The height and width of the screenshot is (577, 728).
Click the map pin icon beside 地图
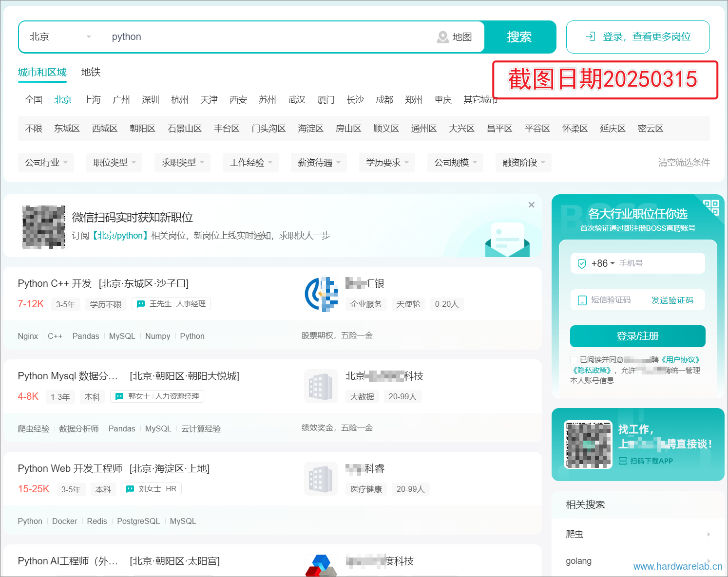pyautogui.click(x=442, y=37)
